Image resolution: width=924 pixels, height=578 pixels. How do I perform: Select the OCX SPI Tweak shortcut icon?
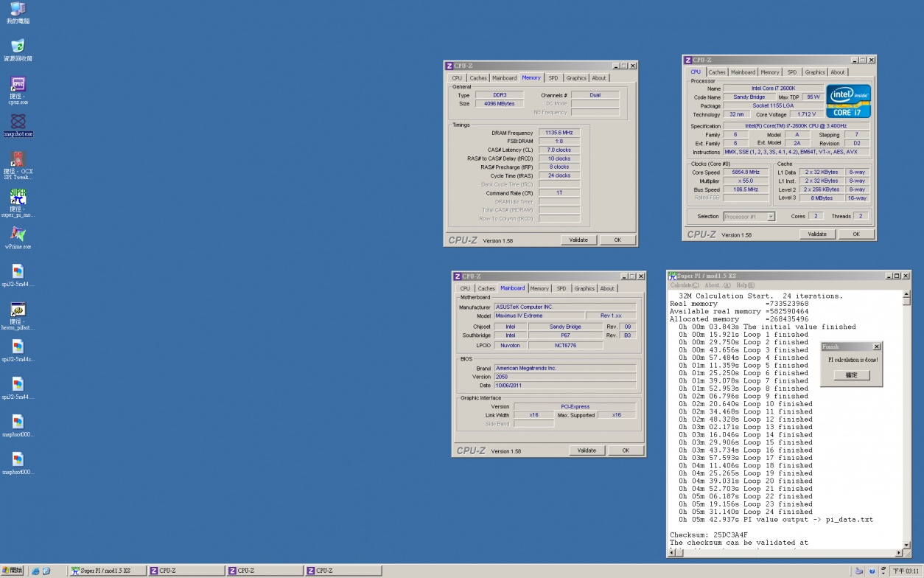point(18,159)
